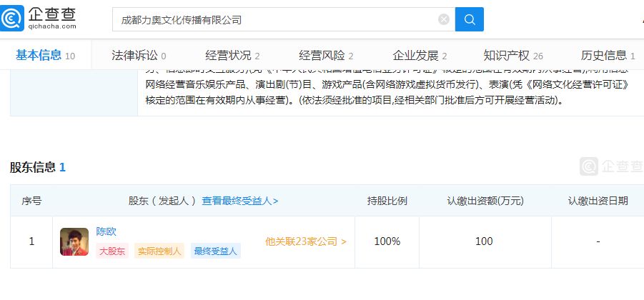View the 历史信息 tab
Screen dimensions: 644x300
point(608,55)
